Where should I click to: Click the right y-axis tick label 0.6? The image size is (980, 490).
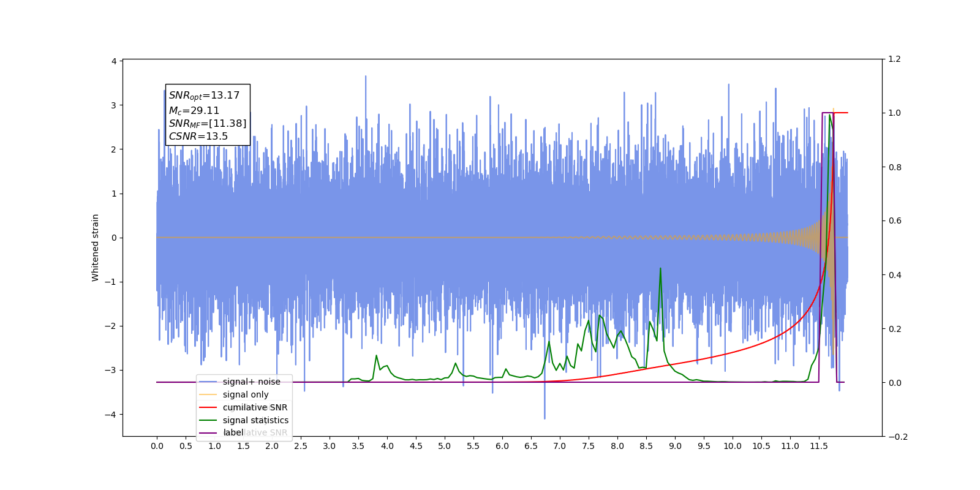point(895,221)
